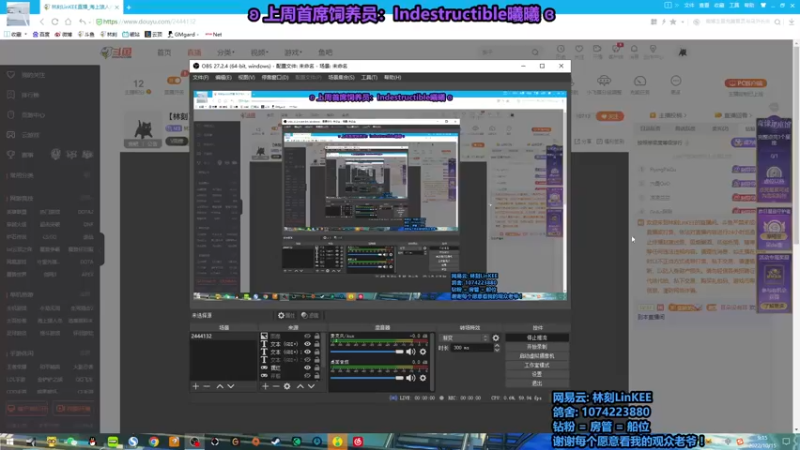Move source down in Sources panel
The height and width of the screenshot is (450, 800).
pyautogui.click(x=311, y=386)
